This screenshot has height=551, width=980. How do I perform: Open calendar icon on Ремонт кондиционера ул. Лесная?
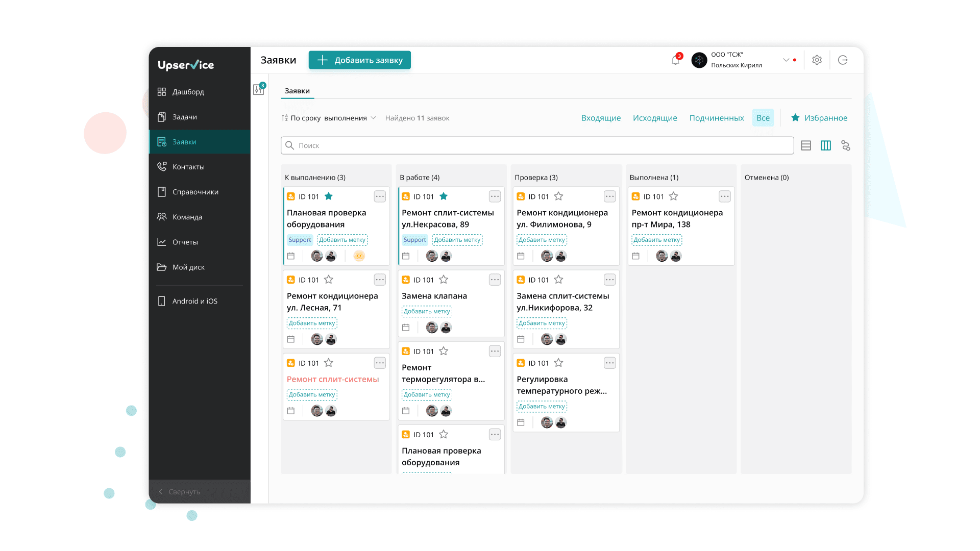(x=291, y=339)
